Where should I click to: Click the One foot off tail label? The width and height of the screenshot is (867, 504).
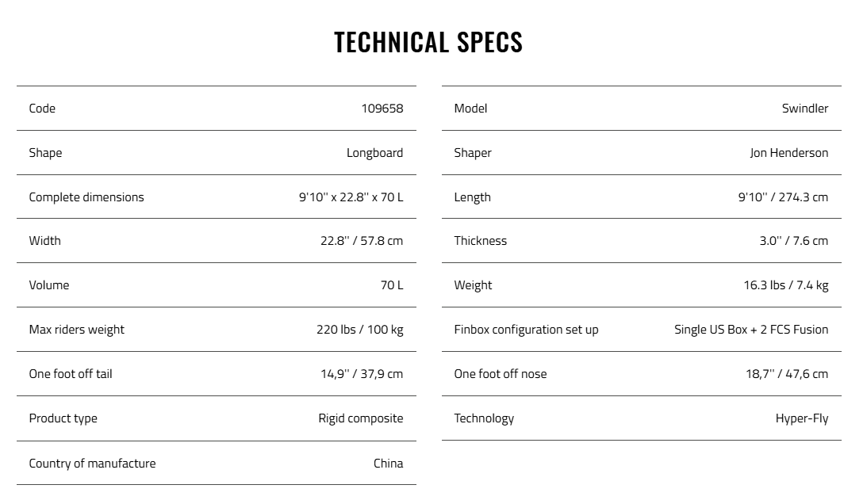[x=71, y=374]
